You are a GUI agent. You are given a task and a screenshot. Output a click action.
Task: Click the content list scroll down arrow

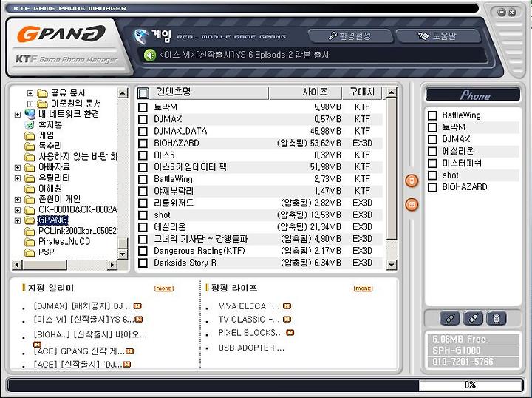tap(392, 265)
